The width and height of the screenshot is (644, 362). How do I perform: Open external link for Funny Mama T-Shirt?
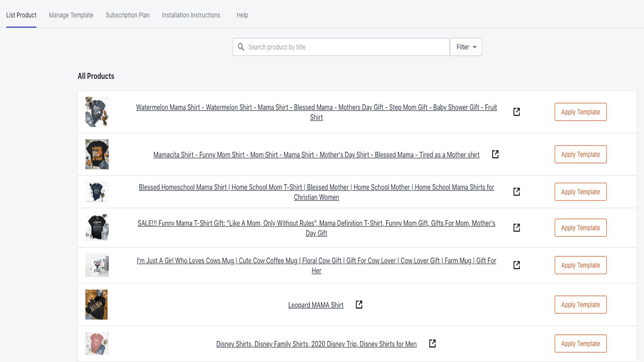pos(516,227)
